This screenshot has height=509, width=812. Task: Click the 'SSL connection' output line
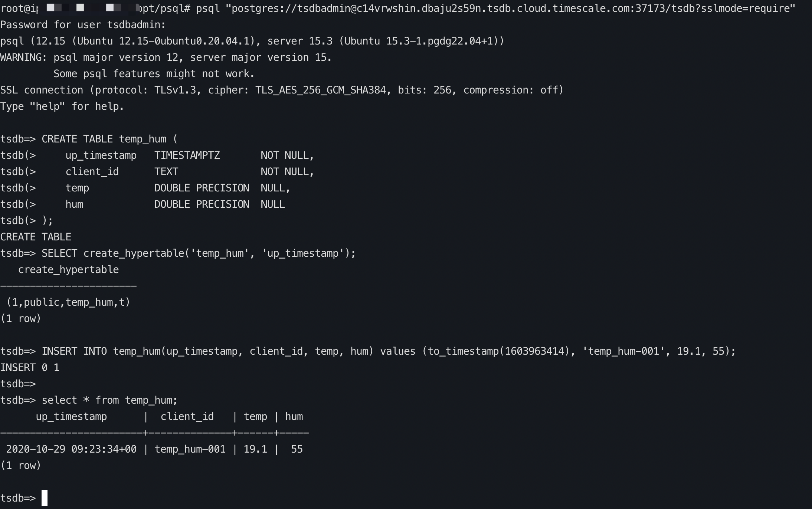tap(281, 90)
